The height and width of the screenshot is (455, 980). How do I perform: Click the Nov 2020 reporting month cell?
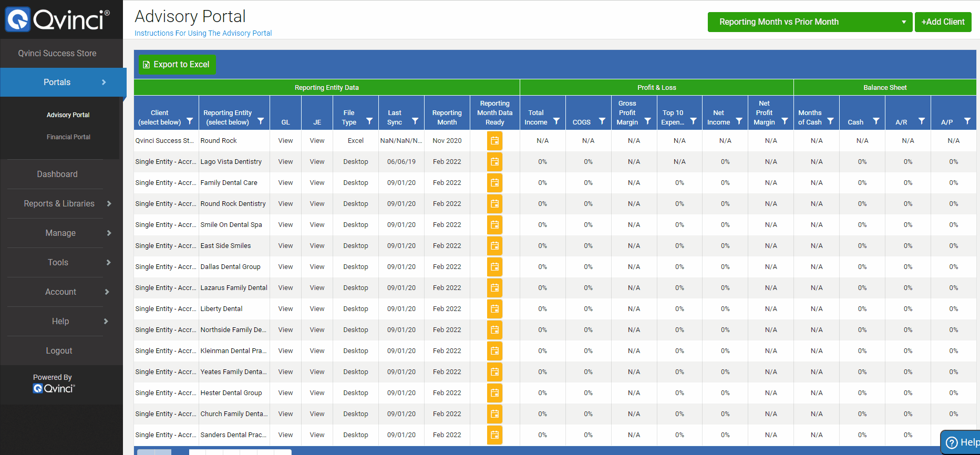(x=447, y=141)
